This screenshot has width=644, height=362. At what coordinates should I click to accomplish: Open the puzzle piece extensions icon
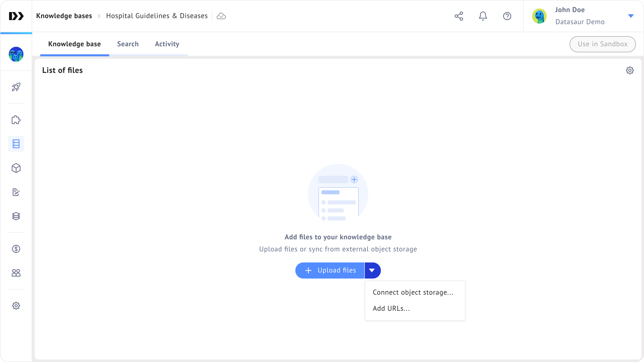pyautogui.click(x=16, y=120)
